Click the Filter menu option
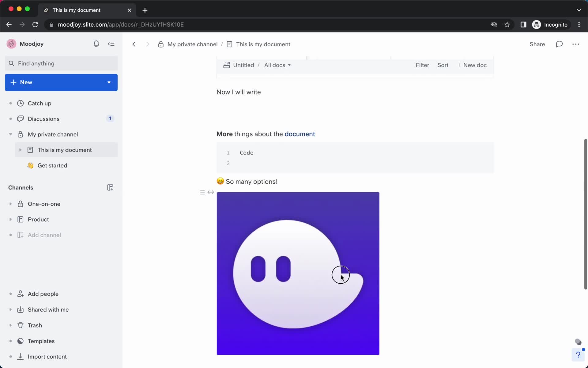Screen dimensions: 588x368 (422, 65)
